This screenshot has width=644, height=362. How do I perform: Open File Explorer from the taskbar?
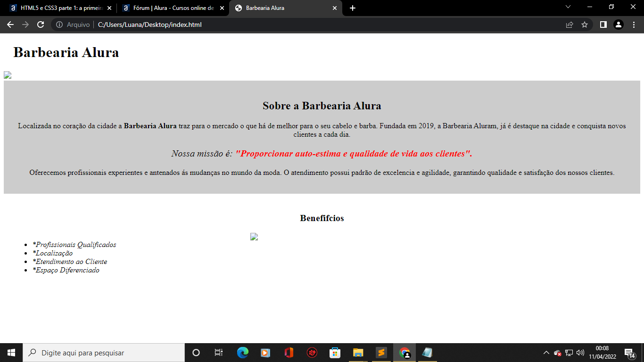(x=358, y=353)
